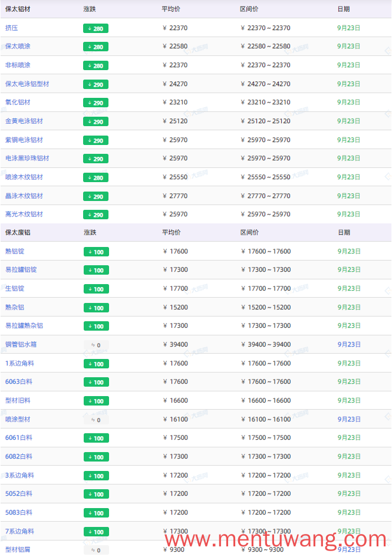Click price range 22580 ~ 22580

coord(265,46)
